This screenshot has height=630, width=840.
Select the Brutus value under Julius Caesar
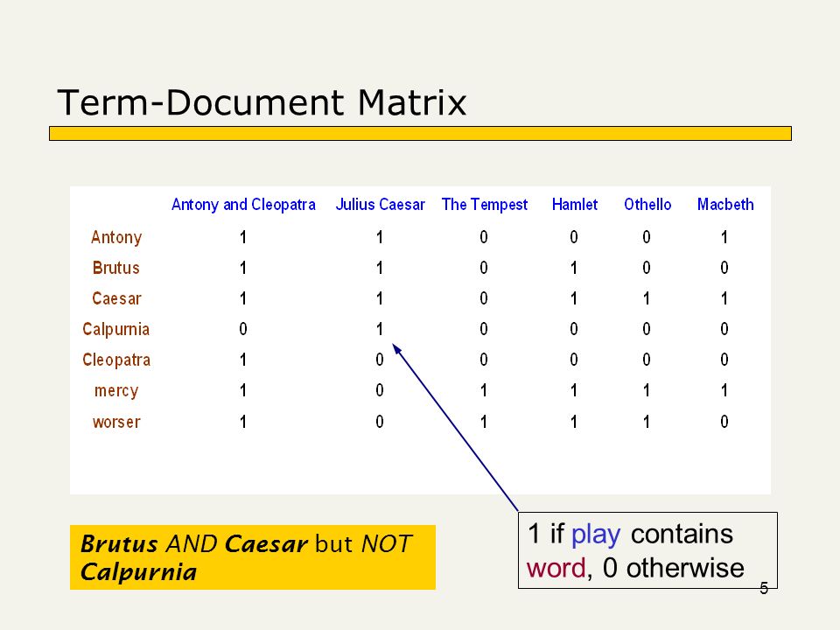[379, 268]
